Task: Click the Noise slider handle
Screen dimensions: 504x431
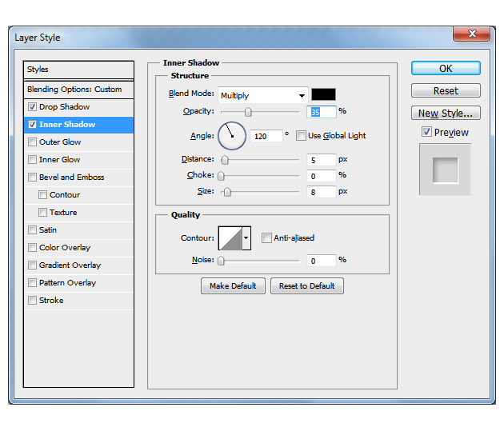Action: (x=221, y=261)
